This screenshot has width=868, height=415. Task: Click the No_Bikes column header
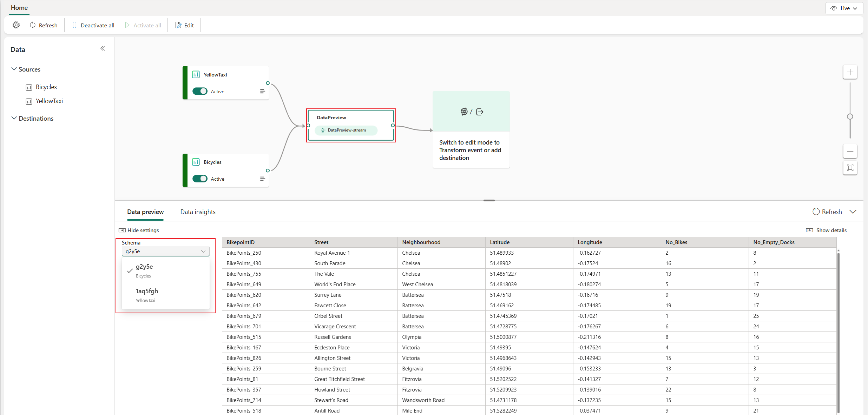pyautogui.click(x=705, y=242)
